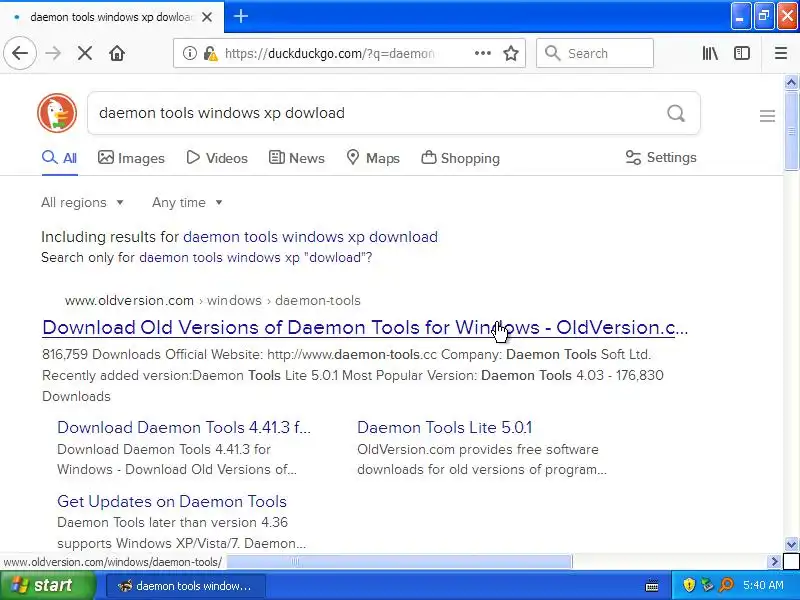The width and height of the screenshot is (800, 600).
Task: Open the search Settings dropdown
Action: coord(661,158)
